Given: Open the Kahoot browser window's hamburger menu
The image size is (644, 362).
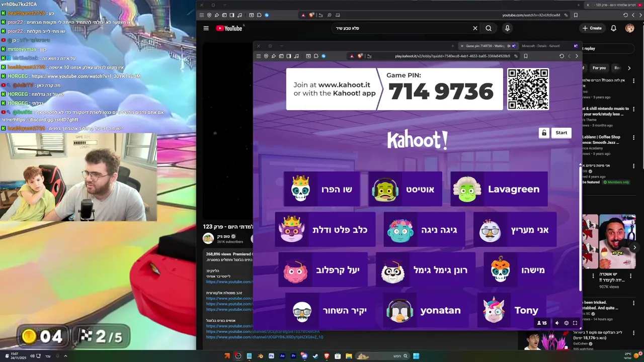Looking at the screenshot, I should pyautogui.click(x=259, y=56).
